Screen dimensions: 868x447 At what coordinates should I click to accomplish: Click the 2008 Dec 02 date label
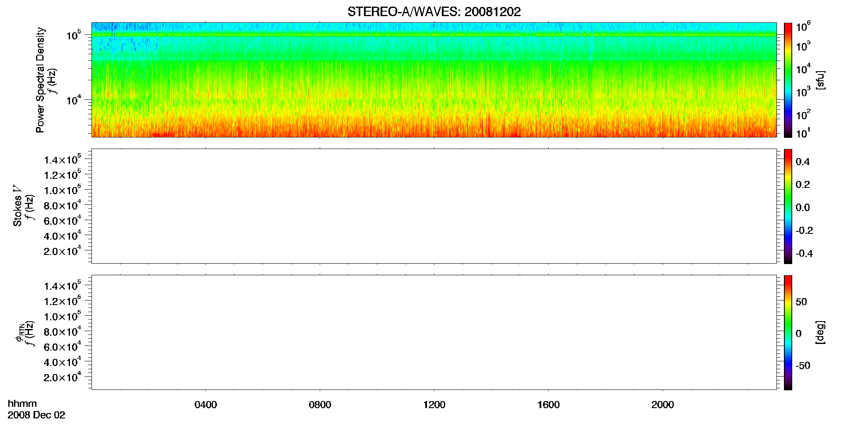point(36,415)
